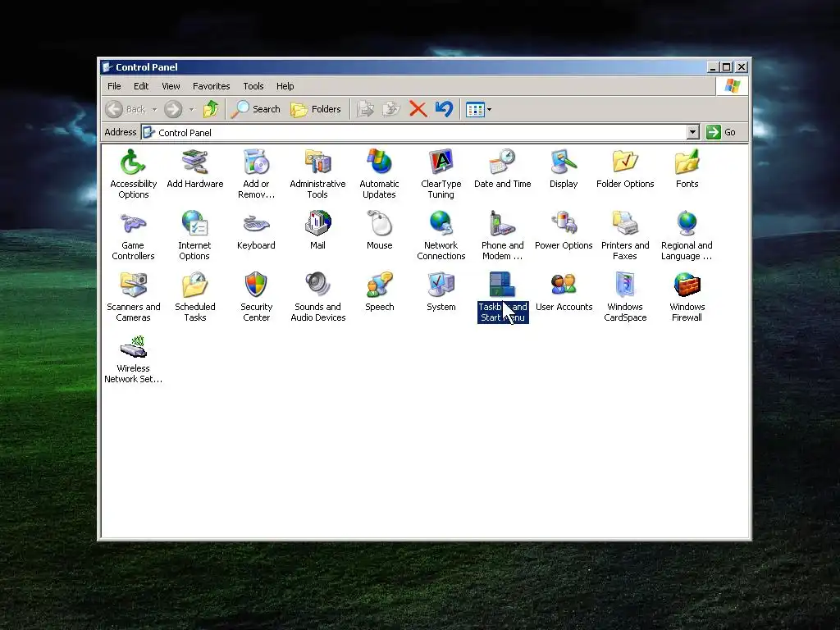
Task: Expand the Address bar dropdown
Action: tap(692, 132)
